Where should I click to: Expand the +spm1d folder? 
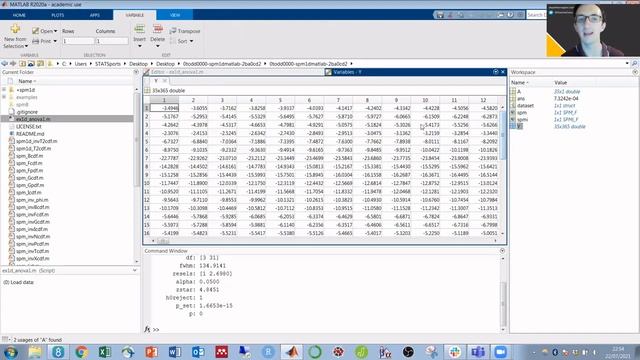(x=4, y=90)
